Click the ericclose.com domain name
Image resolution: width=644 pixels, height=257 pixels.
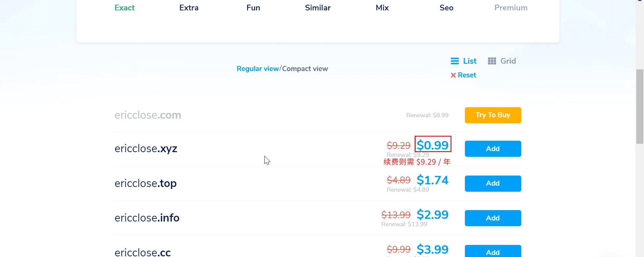coord(148,115)
